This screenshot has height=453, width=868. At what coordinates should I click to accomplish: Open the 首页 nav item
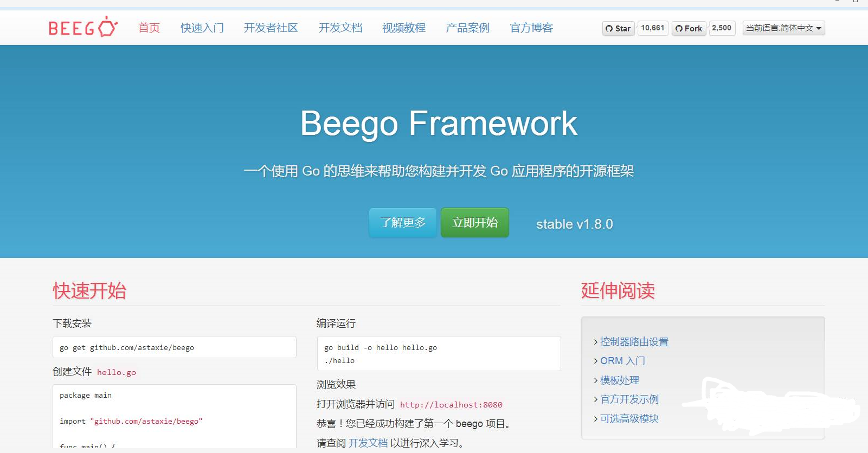(x=149, y=28)
